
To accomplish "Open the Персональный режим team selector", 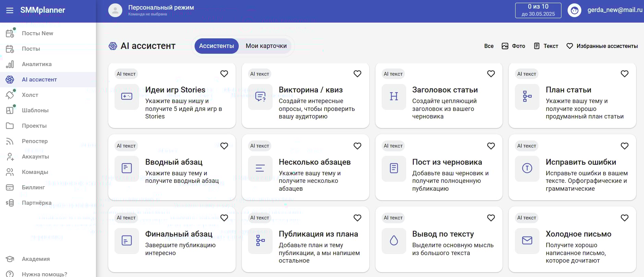I will (x=151, y=10).
